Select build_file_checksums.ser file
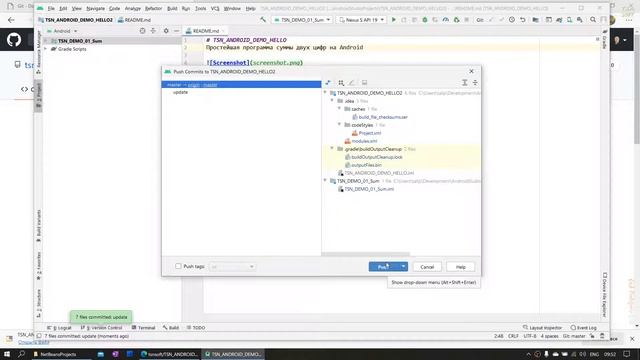The image size is (640, 360). click(380, 117)
